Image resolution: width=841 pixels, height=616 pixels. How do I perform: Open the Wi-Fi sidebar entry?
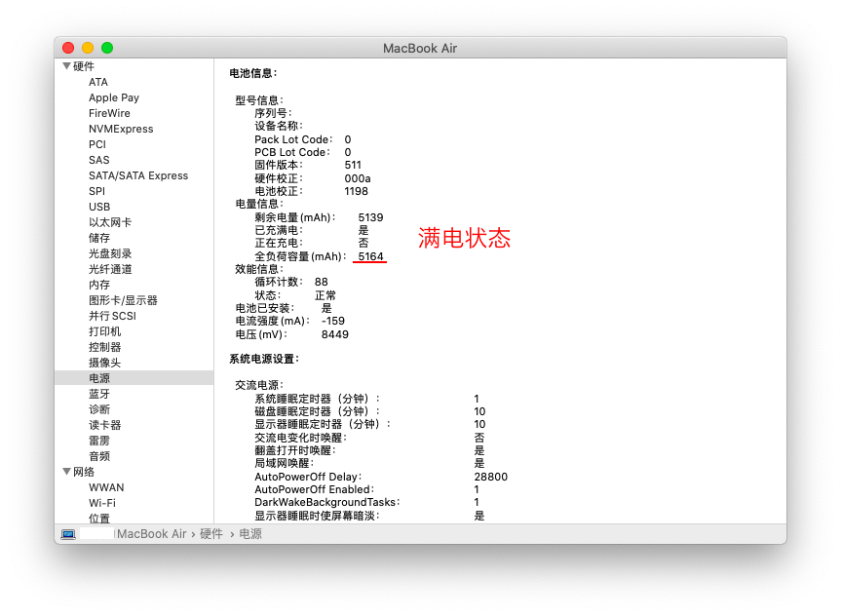(x=102, y=503)
